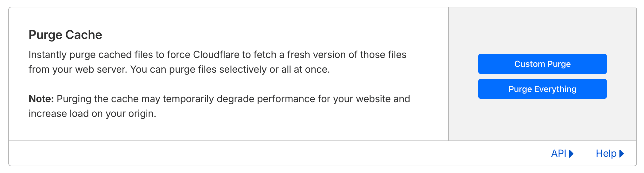Click the "increase load on your origin" text
Image resolution: width=644 pixels, height=173 pixels.
point(92,113)
